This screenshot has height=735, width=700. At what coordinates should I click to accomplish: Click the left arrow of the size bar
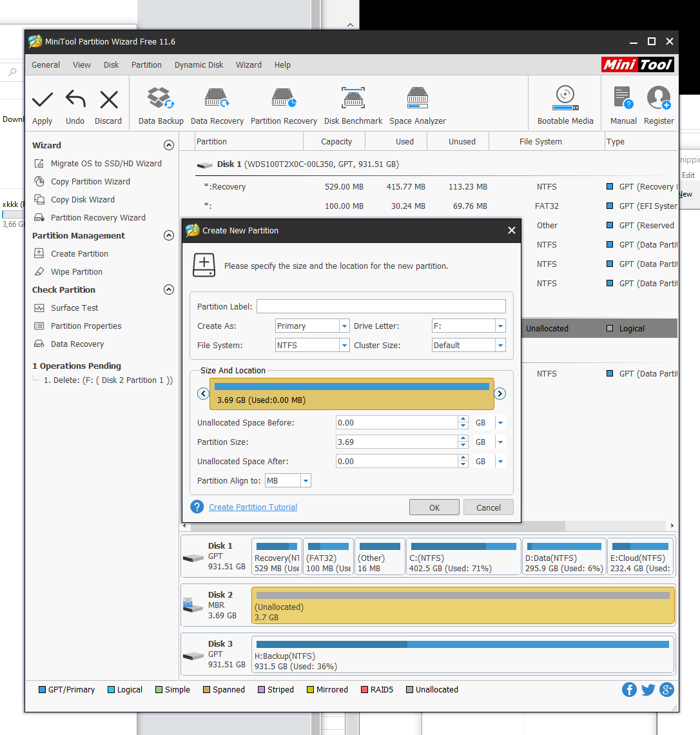(203, 393)
